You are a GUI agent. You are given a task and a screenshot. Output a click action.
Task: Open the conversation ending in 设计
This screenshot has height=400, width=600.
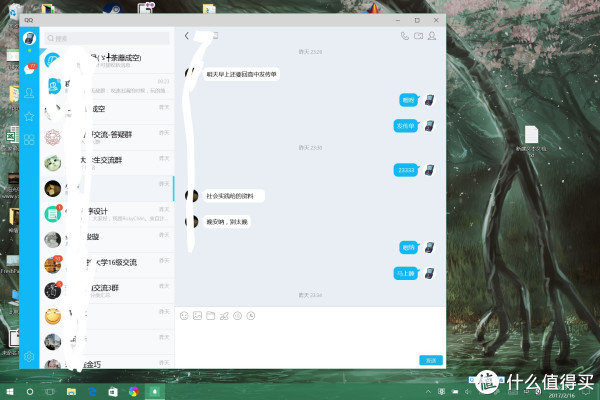107,214
